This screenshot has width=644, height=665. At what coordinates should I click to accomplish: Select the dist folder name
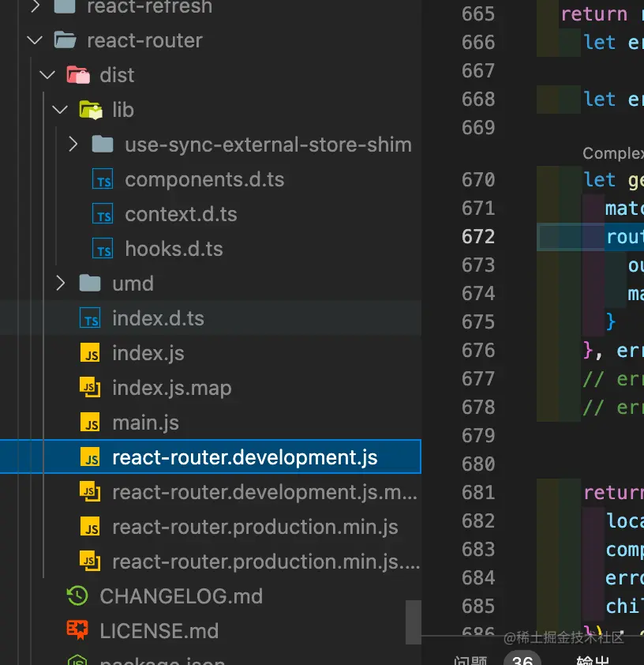(x=117, y=76)
